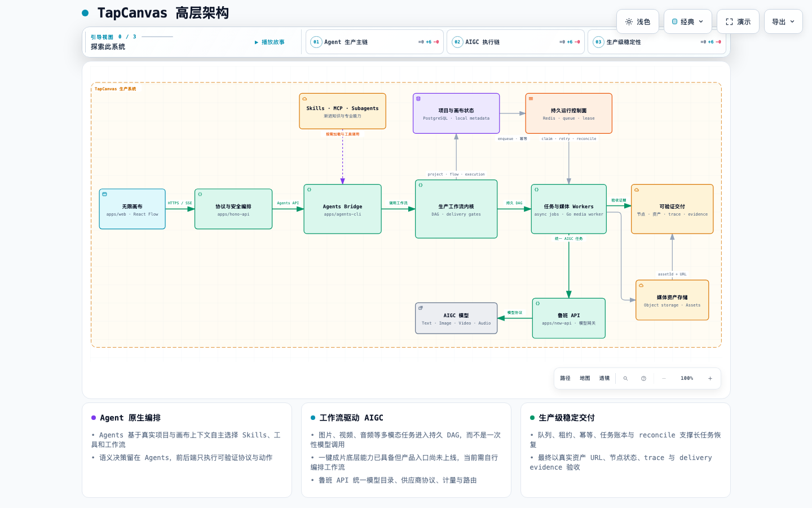Click the TapCanvas 高层架构 page title
Viewport: 812px width, 508px height.
163,13
